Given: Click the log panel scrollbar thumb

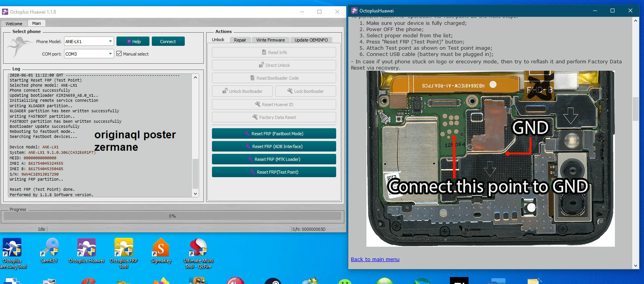Looking at the screenshot, I should (x=195, y=174).
